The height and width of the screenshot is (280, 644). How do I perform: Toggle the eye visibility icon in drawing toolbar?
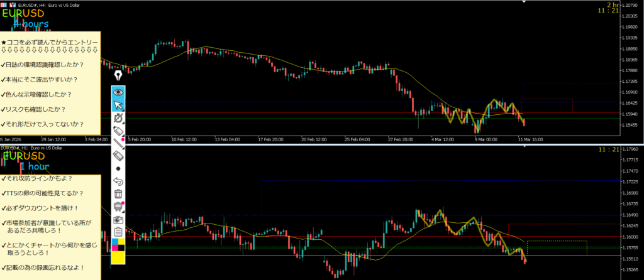click(x=118, y=92)
